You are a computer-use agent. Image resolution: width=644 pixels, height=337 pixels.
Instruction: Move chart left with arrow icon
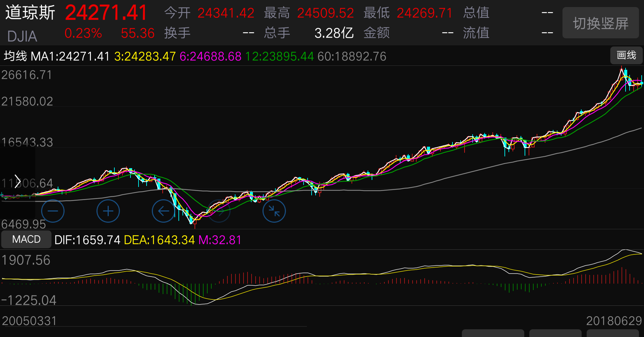click(x=163, y=211)
